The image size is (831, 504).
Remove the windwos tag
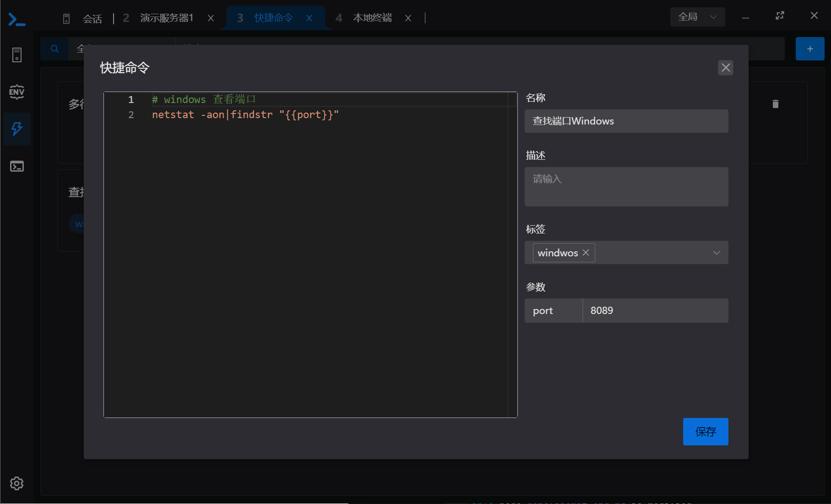[586, 253]
